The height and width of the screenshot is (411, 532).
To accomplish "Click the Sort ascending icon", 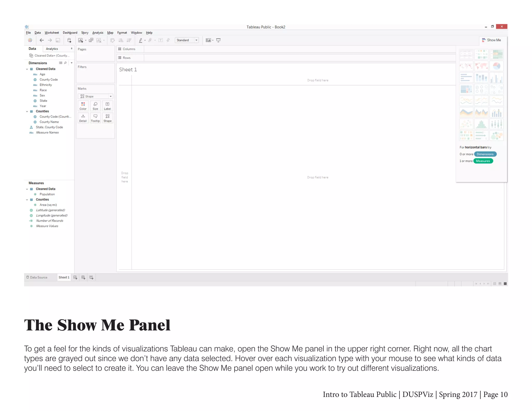I will (121, 40).
